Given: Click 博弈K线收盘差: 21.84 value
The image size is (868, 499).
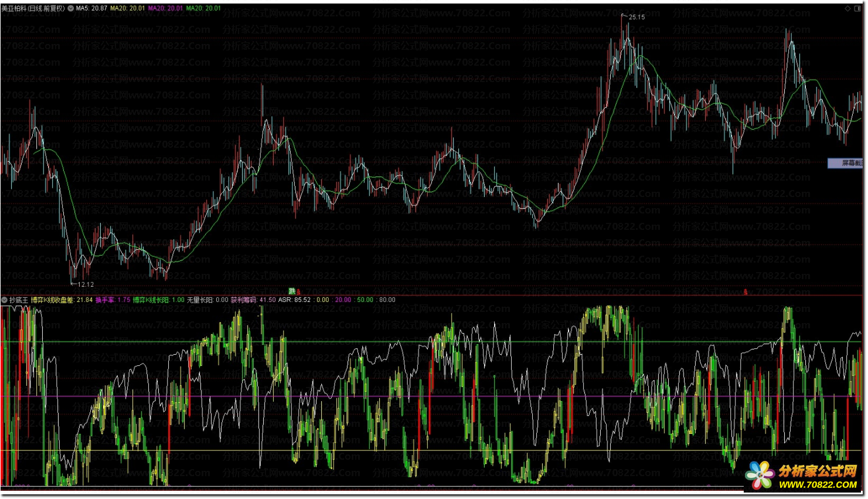Looking at the screenshot, I should (62, 300).
